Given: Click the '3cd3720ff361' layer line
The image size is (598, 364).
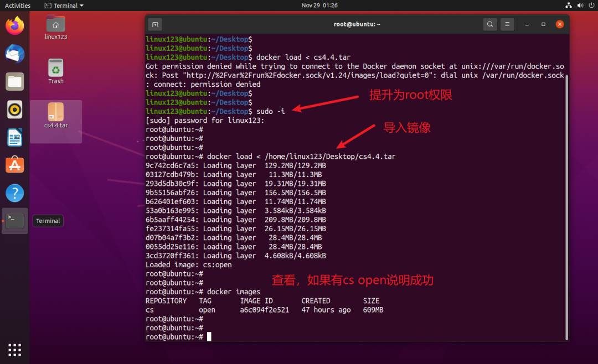Looking at the screenshot, I should point(236,256).
